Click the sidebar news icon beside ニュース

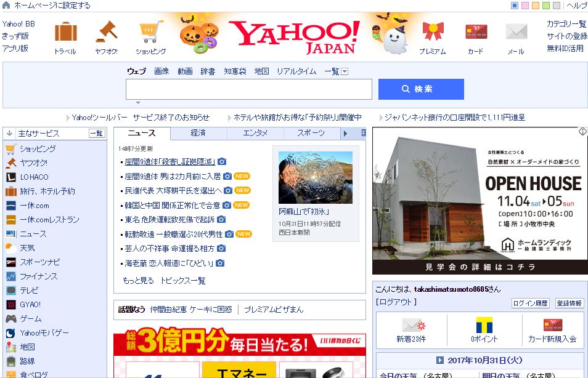coord(11,234)
